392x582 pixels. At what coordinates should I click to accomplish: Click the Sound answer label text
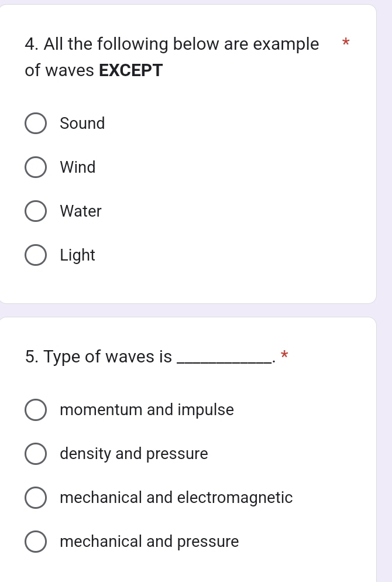point(82,124)
